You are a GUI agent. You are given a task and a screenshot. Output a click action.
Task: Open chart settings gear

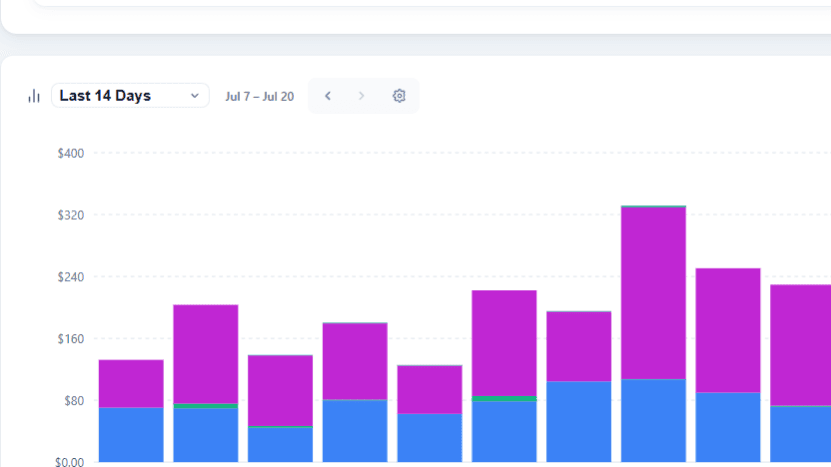point(399,96)
